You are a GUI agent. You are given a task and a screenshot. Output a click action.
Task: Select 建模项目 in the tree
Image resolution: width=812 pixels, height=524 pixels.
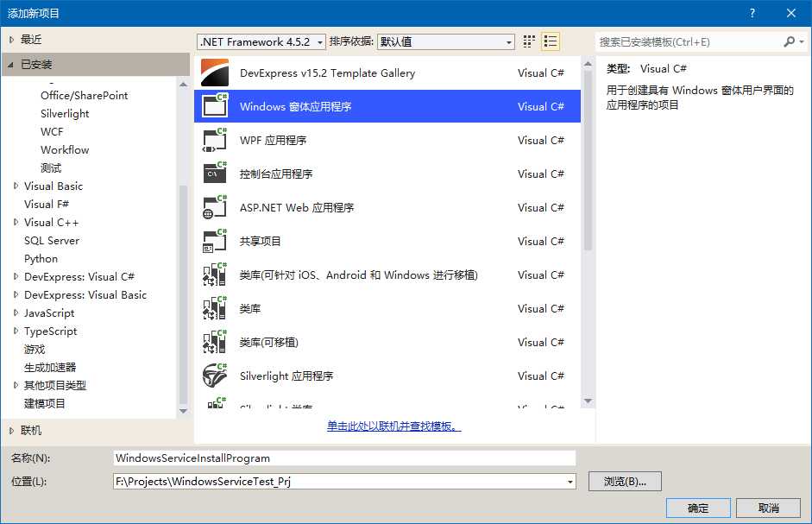pos(45,404)
